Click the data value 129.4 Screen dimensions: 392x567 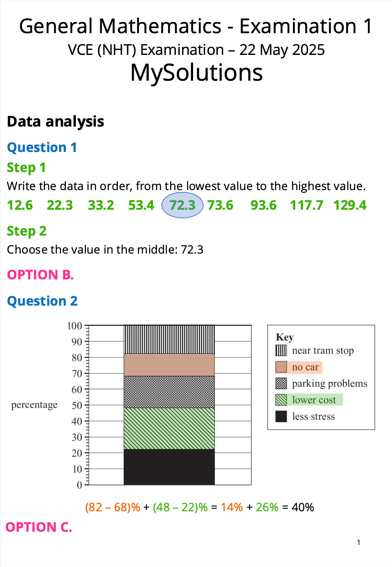[350, 205]
